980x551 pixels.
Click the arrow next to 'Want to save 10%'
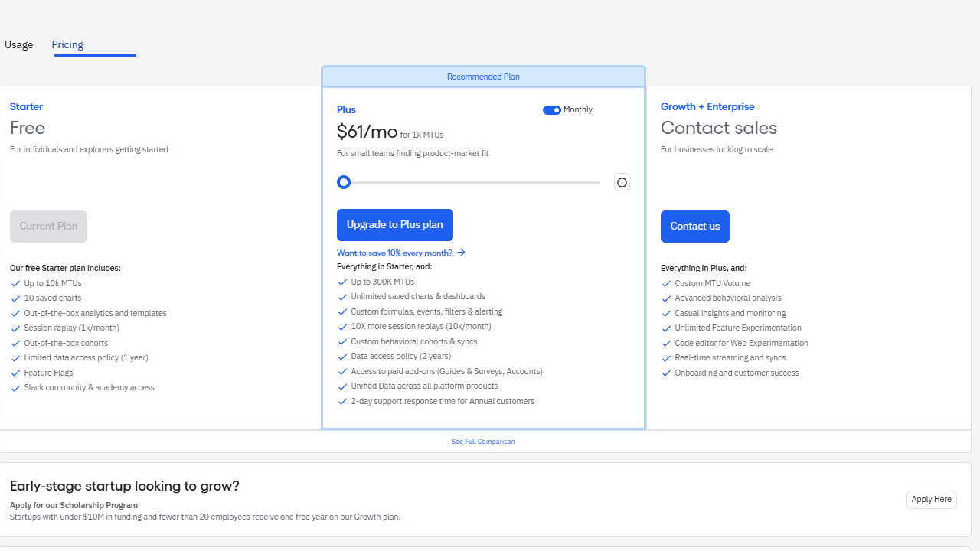(462, 253)
